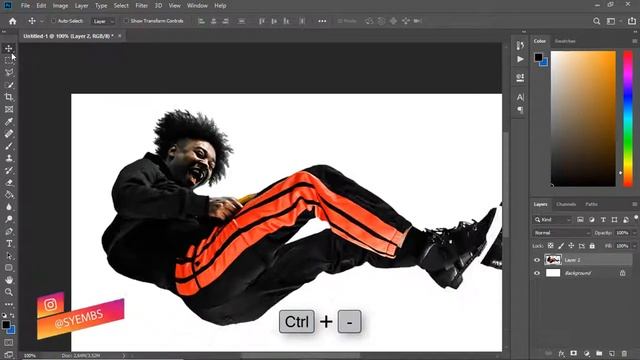
Task: Select the Frame tool
Action: click(9, 109)
